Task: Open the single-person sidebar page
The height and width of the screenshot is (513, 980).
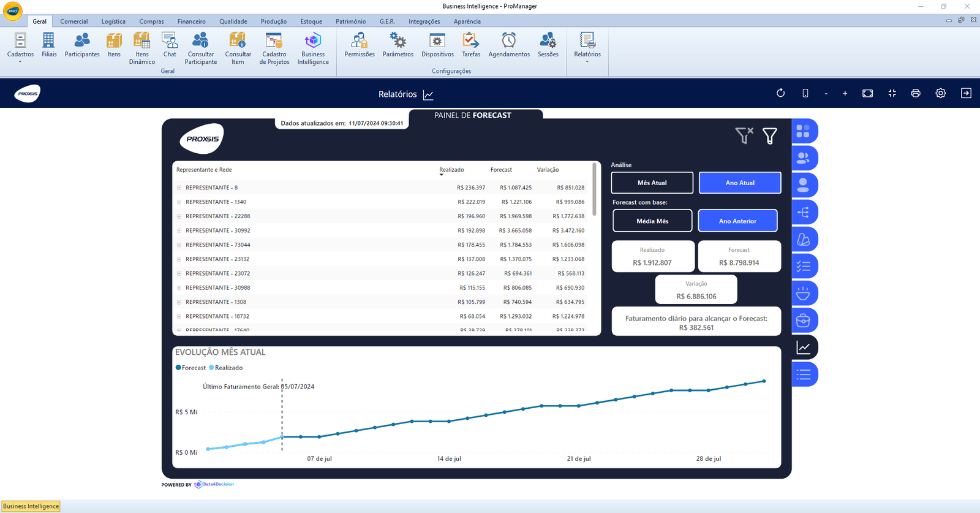Action: tap(804, 185)
